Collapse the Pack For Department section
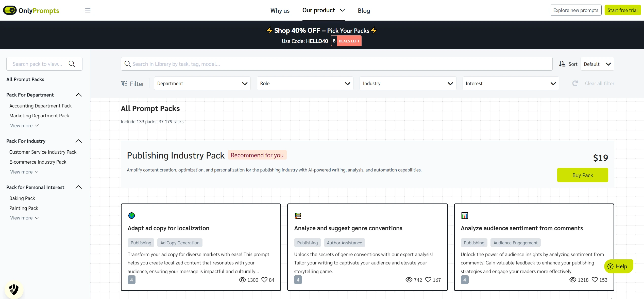The height and width of the screenshot is (299, 644). pyautogui.click(x=79, y=95)
